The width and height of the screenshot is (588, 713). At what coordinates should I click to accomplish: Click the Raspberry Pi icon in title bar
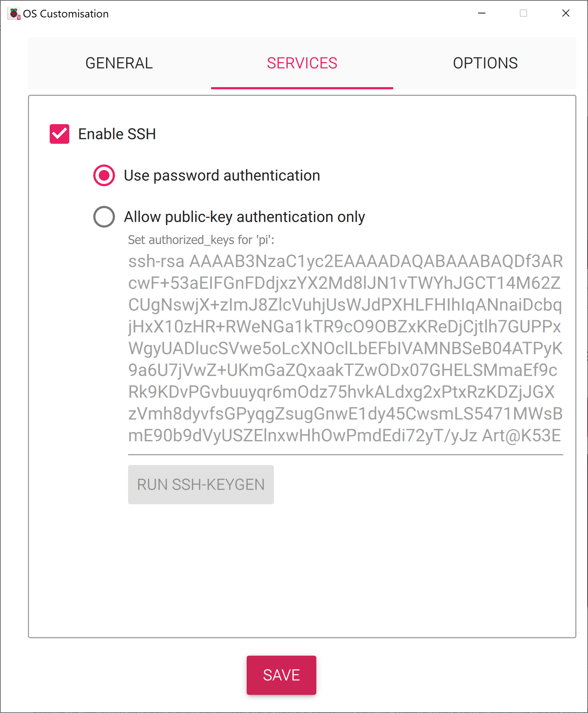(14, 14)
